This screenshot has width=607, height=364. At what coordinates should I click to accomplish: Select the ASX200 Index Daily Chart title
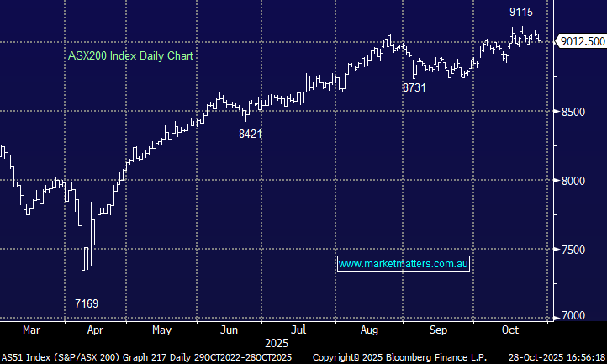[130, 56]
